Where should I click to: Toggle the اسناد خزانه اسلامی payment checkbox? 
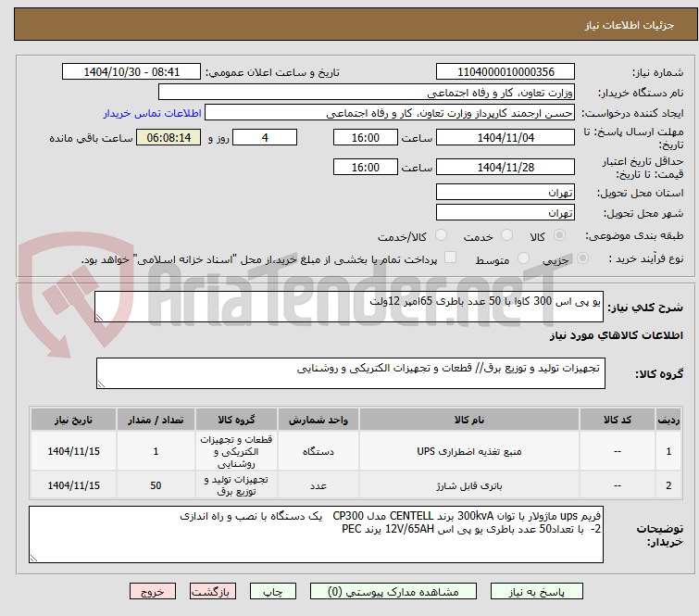tap(450, 258)
